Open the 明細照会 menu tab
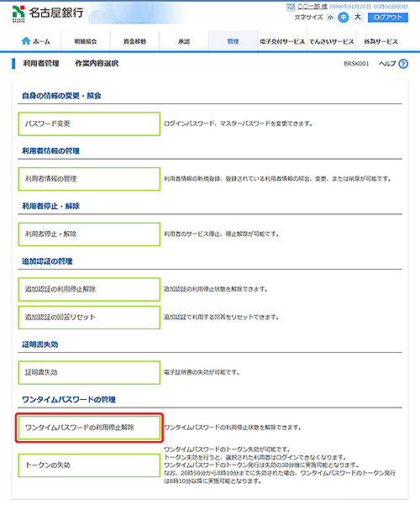Image resolution: width=420 pixels, height=515 pixels. [86, 41]
